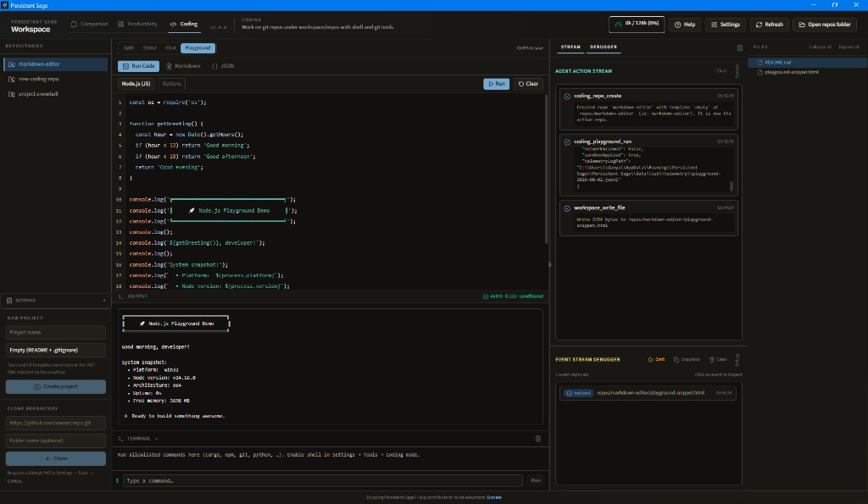Click the reset arrow icon beside Clear

tap(521, 84)
